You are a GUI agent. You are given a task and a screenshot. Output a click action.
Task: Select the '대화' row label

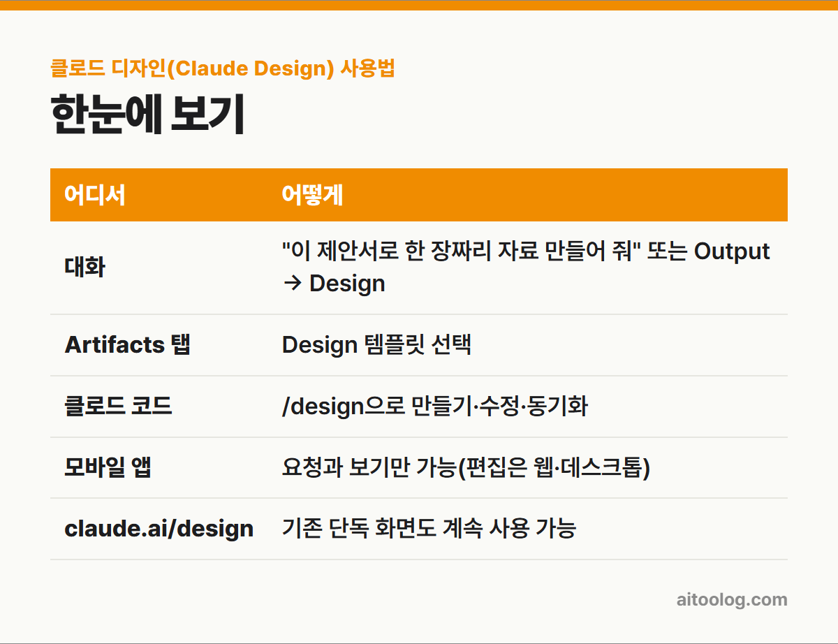click(x=84, y=267)
